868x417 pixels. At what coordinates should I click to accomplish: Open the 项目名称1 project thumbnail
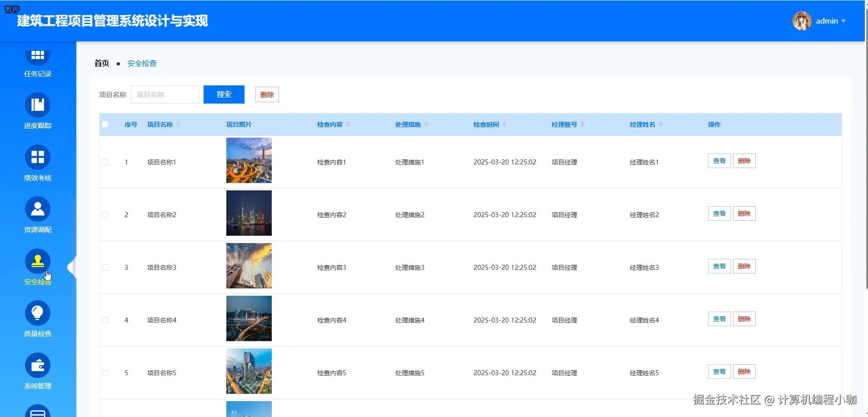[249, 160]
